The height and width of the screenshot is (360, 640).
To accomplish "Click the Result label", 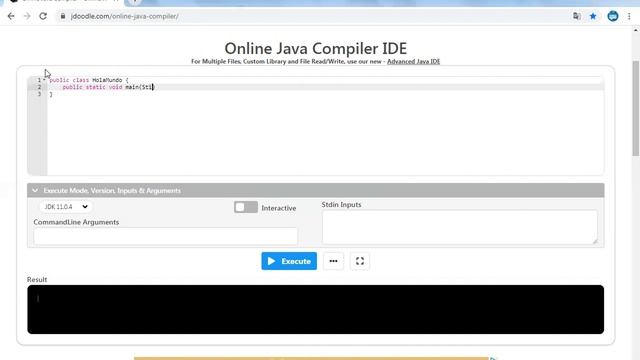I will pos(37,280).
